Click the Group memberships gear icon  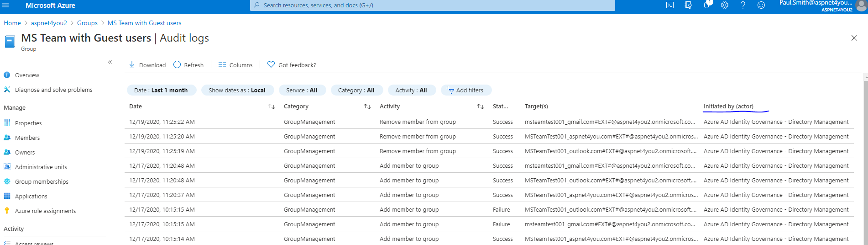(x=7, y=181)
